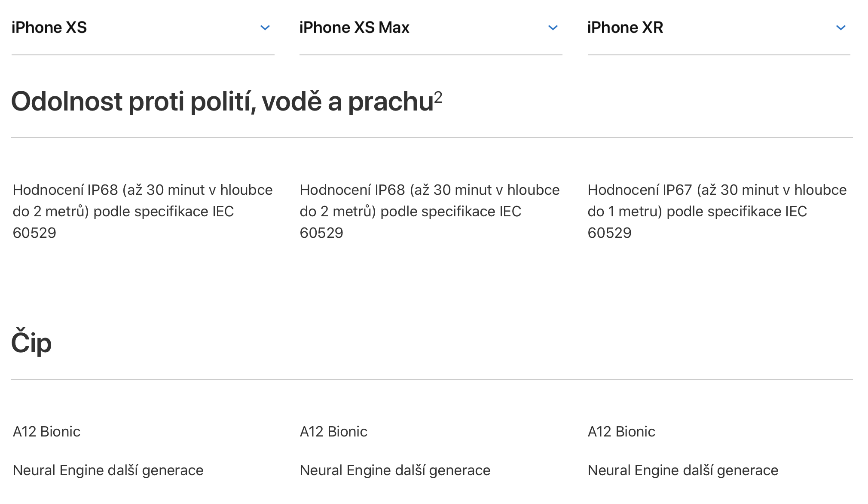Click Neural Engine text in iPhone XS column

pyautogui.click(x=108, y=470)
